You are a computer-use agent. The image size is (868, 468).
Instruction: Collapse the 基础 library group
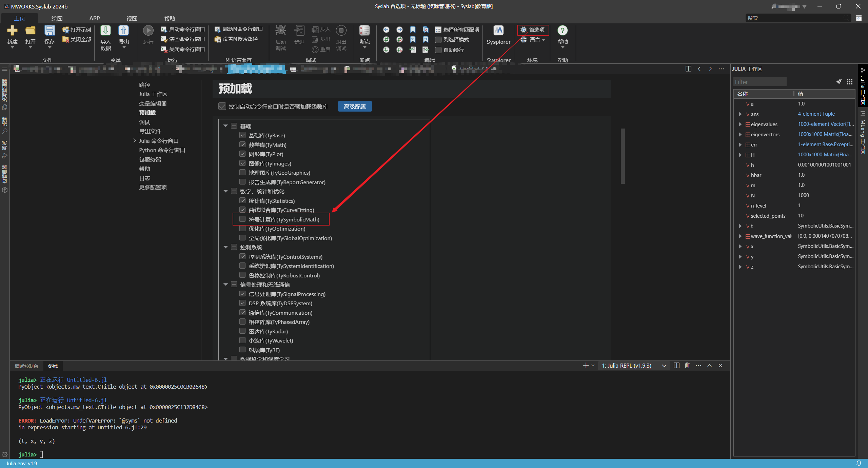coord(225,126)
